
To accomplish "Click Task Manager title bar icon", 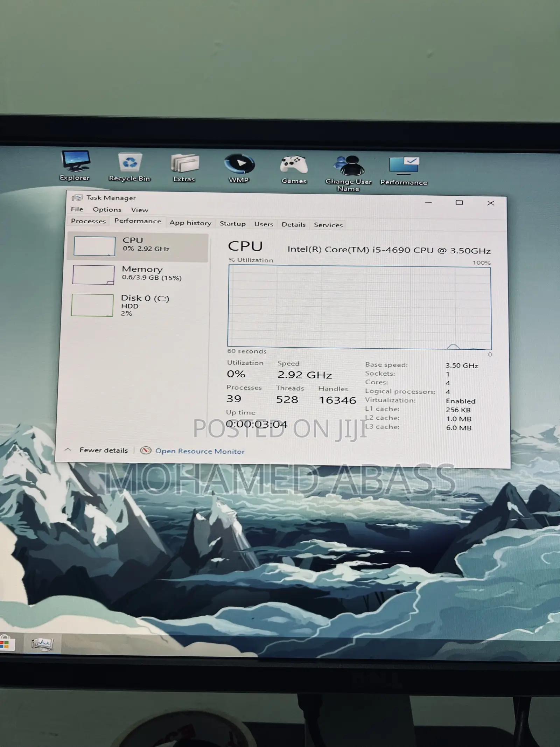I will point(77,198).
